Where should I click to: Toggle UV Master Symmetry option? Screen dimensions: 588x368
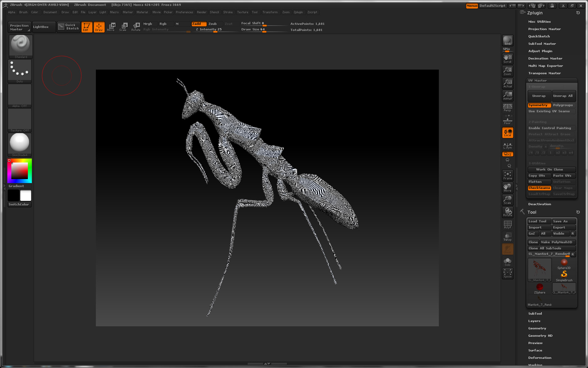(x=539, y=105)
